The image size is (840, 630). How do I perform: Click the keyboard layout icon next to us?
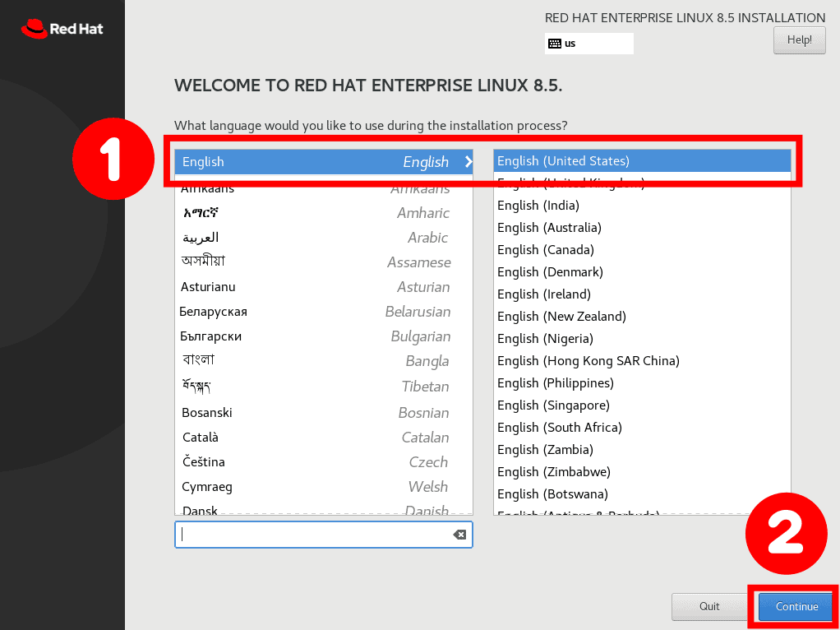555,44
